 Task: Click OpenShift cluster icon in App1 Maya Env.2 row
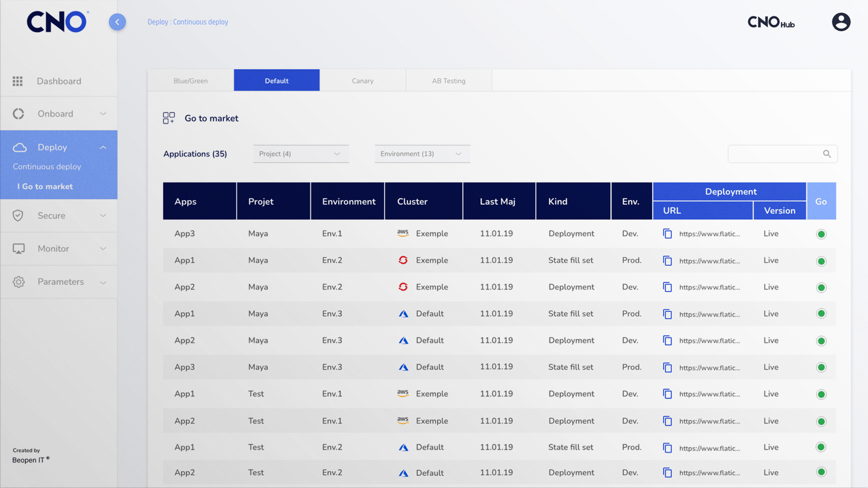tap(403, 260)
